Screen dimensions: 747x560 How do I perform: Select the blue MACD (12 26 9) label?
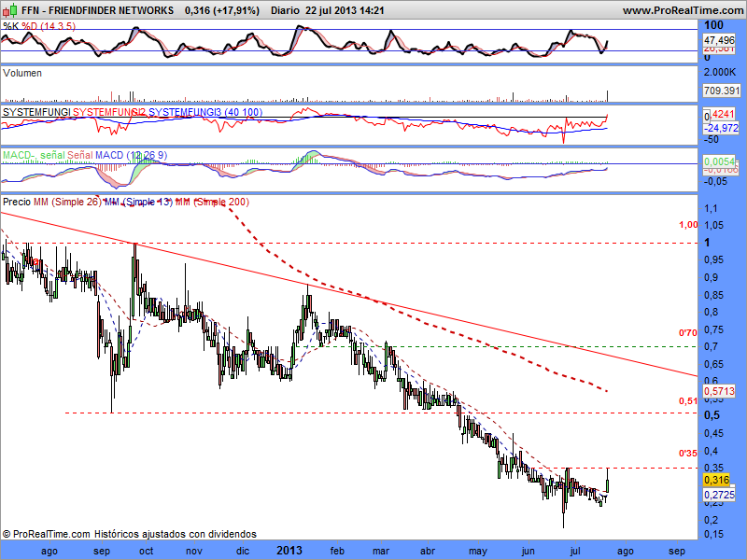pyautogui.click(x=131, y=155)
